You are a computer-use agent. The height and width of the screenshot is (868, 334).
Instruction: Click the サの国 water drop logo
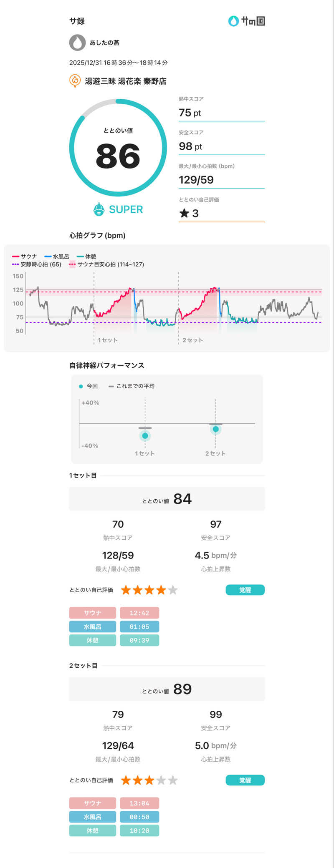233,21
